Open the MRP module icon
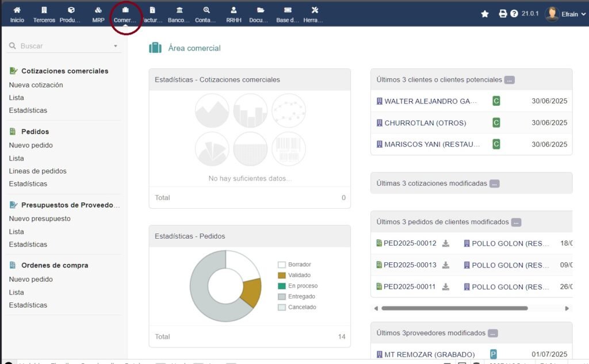This screenshot has width=589, height=364. (x=98, y=10)
